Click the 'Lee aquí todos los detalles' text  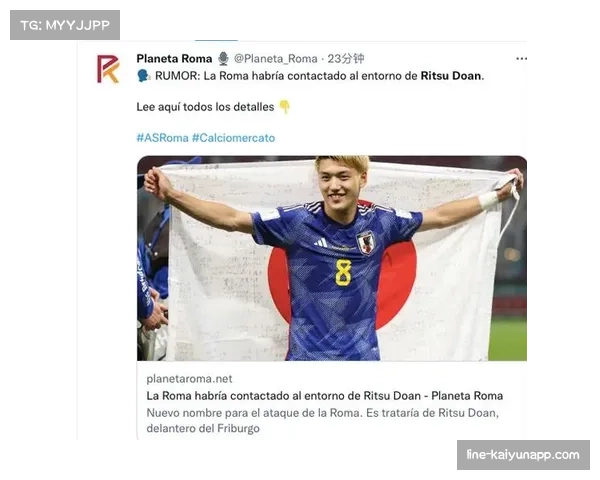[x=205, y=107]
